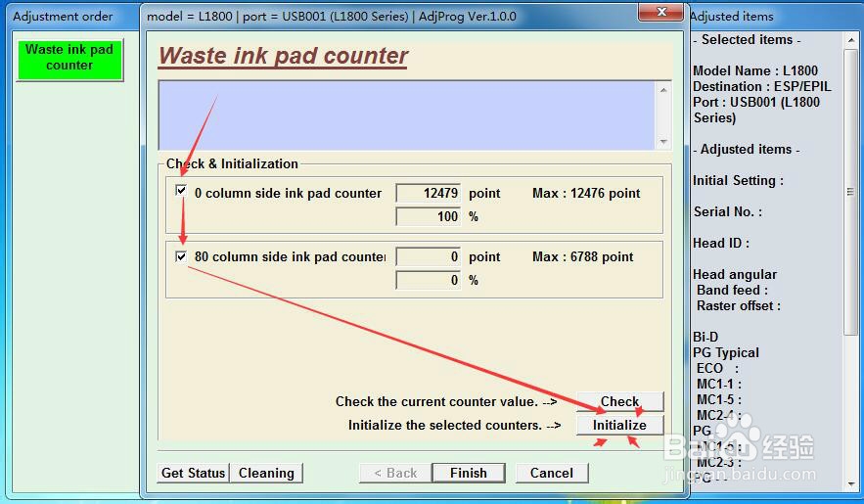This screenshot has width=864, height=504.
Task: Click the 'Max : 6788 point' text
Action: tap(583, 256)
